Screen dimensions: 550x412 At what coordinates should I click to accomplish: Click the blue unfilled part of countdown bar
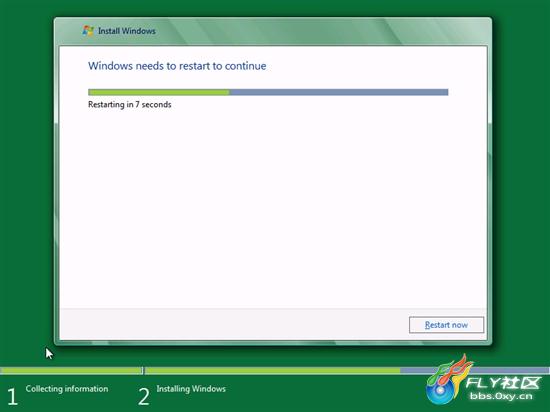click(x=339, y=92)
